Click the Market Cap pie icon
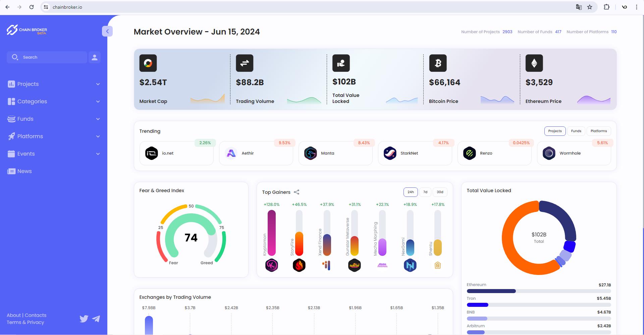 tap(148, 63)
